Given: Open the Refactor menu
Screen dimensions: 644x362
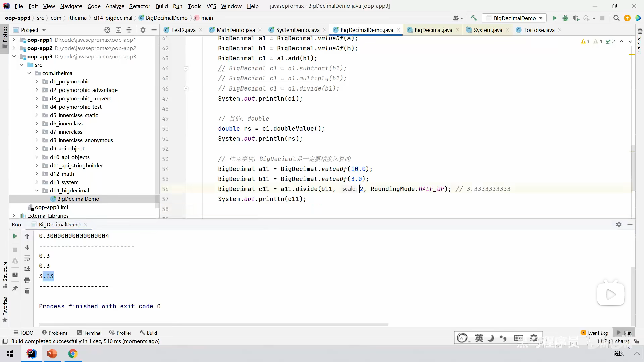Looking at the screenshot, I should coord(140,6).
